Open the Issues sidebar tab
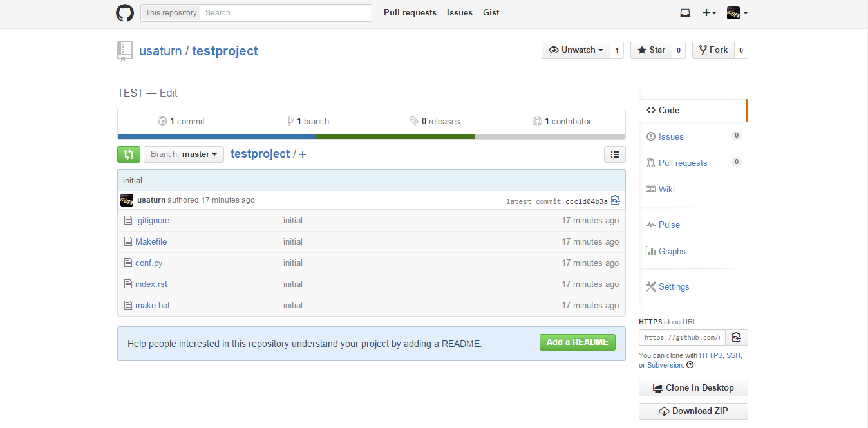This screenshot has width=868, height=428. (x=693, y=136)
